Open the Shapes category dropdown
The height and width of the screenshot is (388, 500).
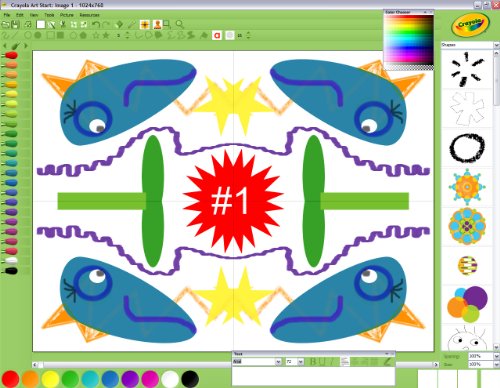(496, 45)
